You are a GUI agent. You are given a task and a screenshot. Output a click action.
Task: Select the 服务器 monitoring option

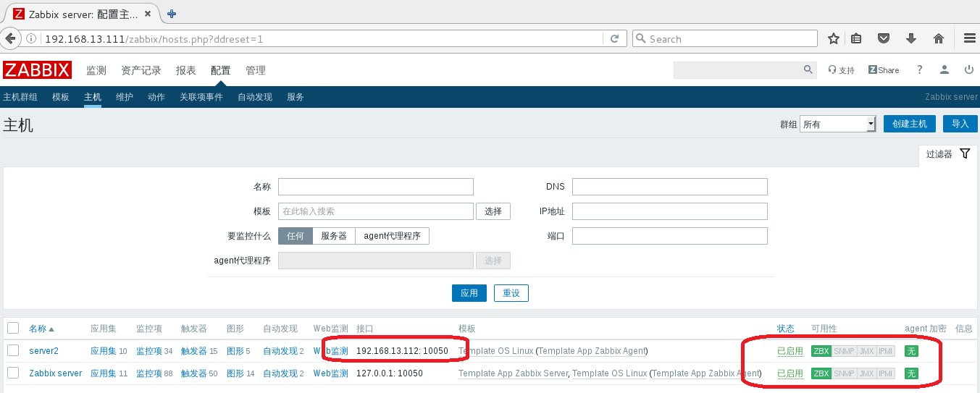pos(334,236)
